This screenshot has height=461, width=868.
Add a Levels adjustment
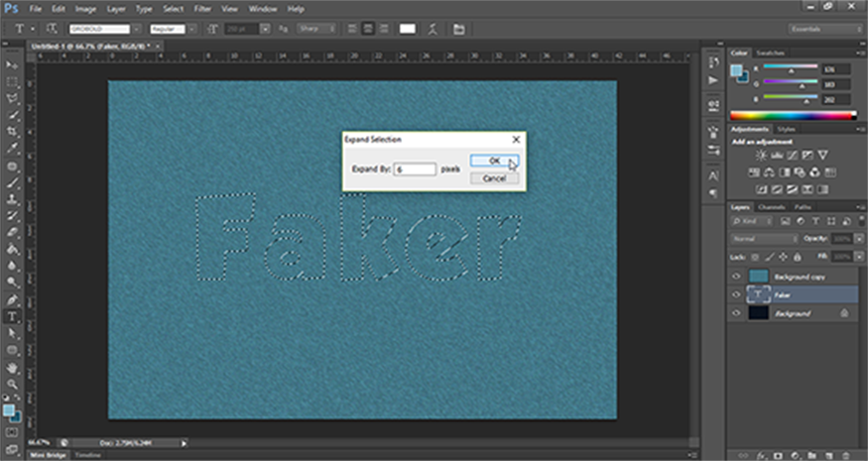click(x=777, y=156)
